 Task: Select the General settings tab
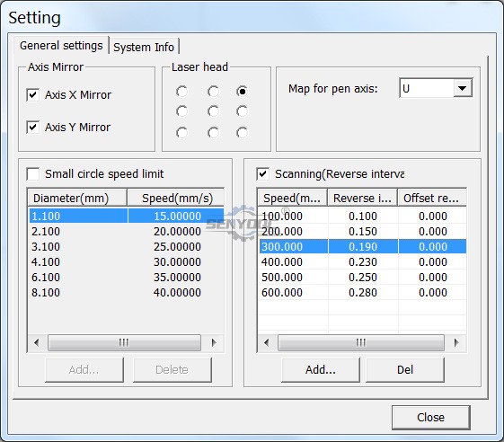pos(61,45)
